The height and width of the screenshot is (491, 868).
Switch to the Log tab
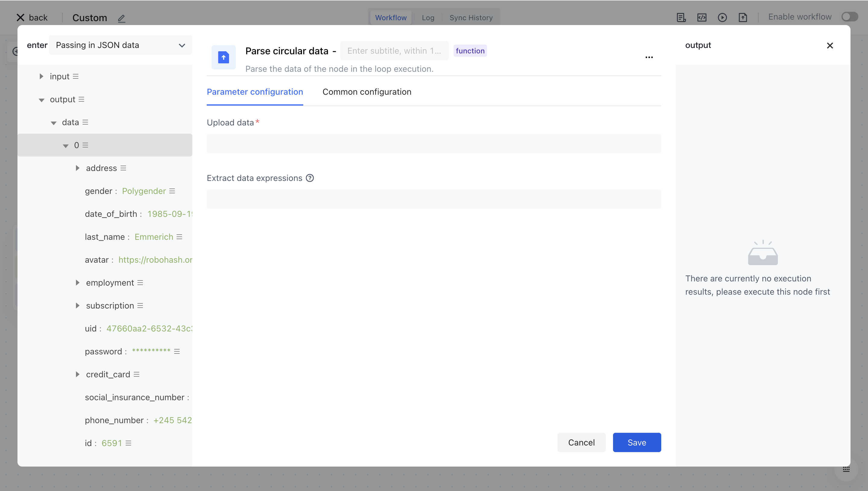[x=428, y=17]
